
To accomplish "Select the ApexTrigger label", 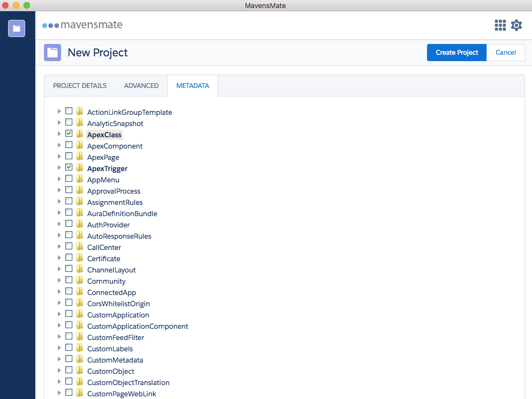I will [107, 169].
